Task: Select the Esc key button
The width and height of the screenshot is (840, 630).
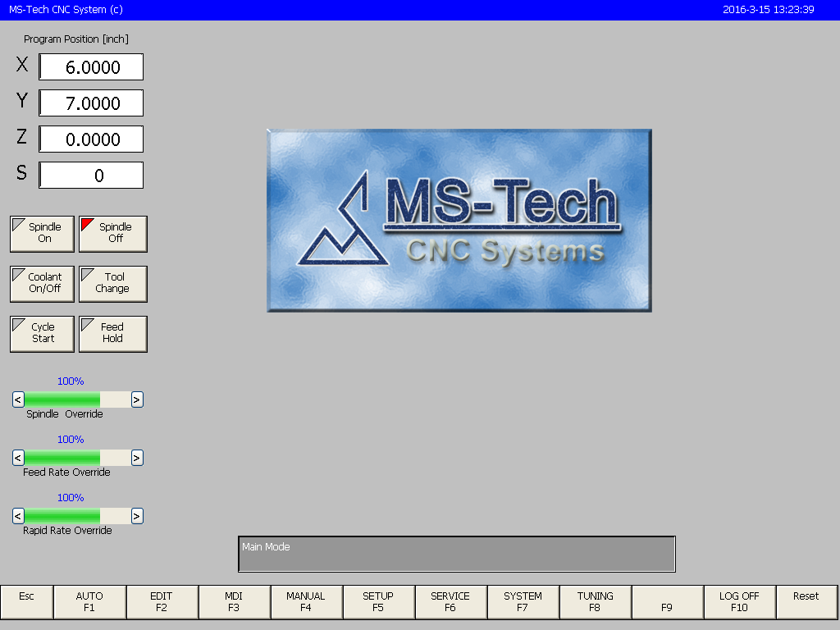Action: 27,601
